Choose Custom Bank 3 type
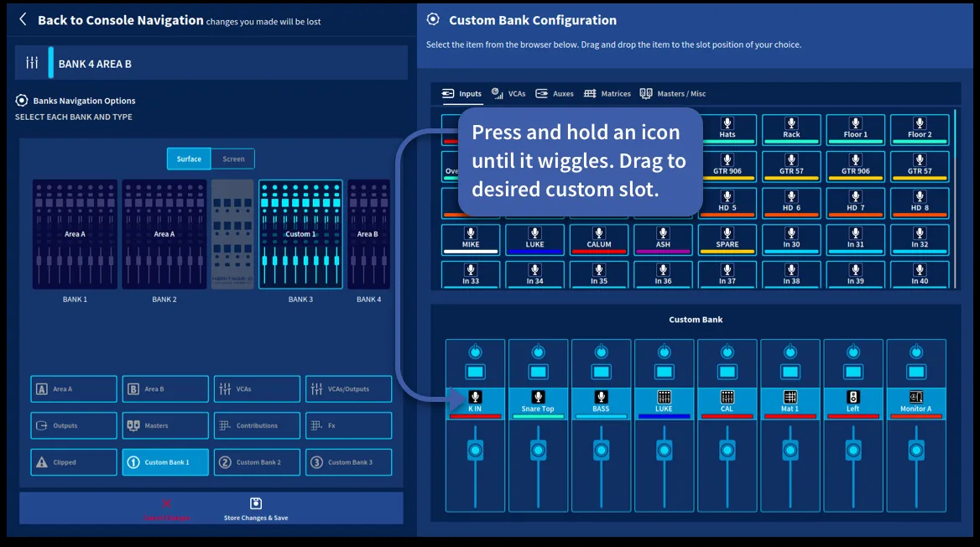This screenshot has height=547, width=980. coord(349,462)
